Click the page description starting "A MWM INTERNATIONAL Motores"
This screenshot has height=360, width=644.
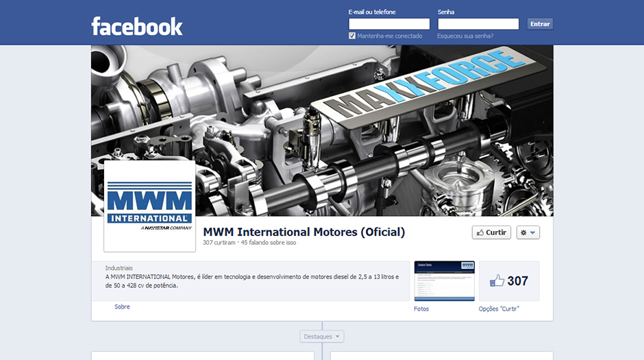(x=251, y=281)
